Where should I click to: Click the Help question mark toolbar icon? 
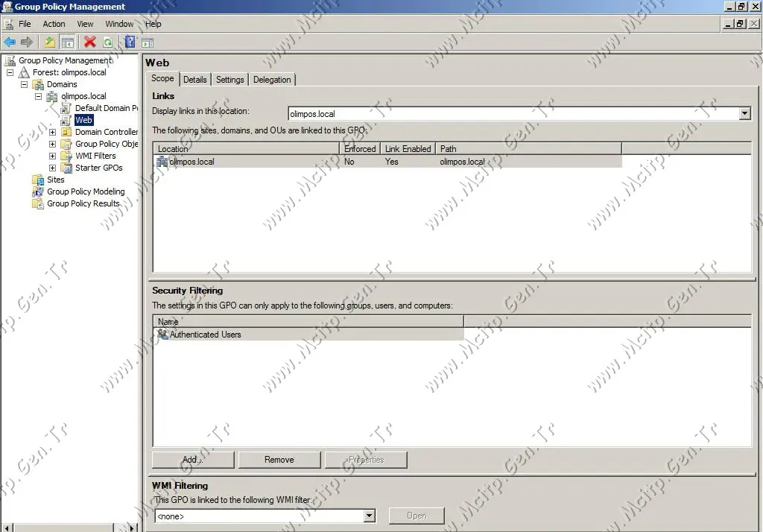point(130,42)
